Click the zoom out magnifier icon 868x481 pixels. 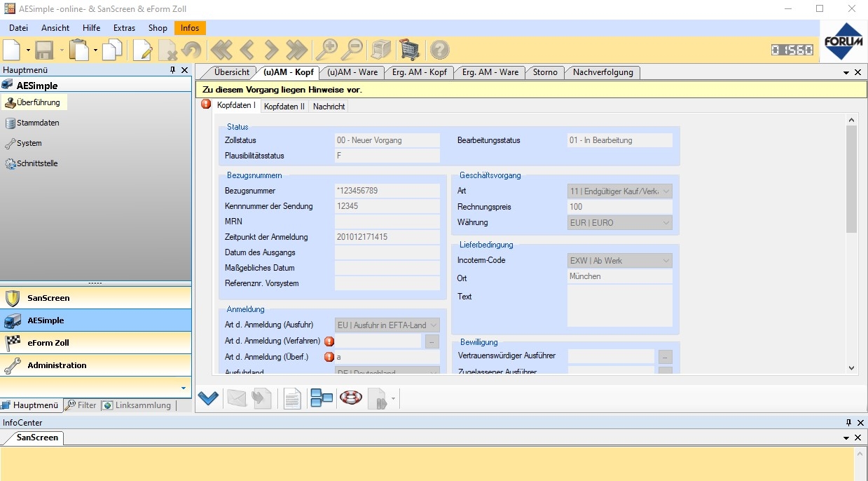[x=352, y=50]
